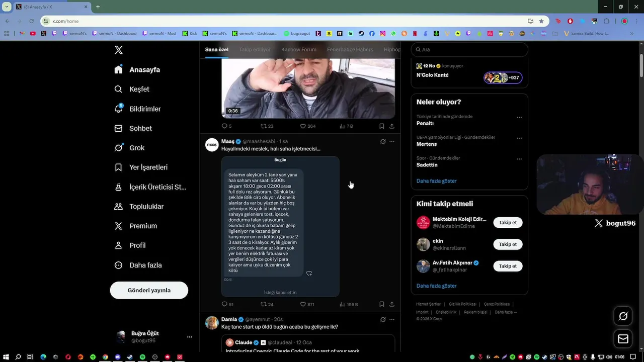Open Windows Start menu
This screenshot has height=362, width=644.
6,357
